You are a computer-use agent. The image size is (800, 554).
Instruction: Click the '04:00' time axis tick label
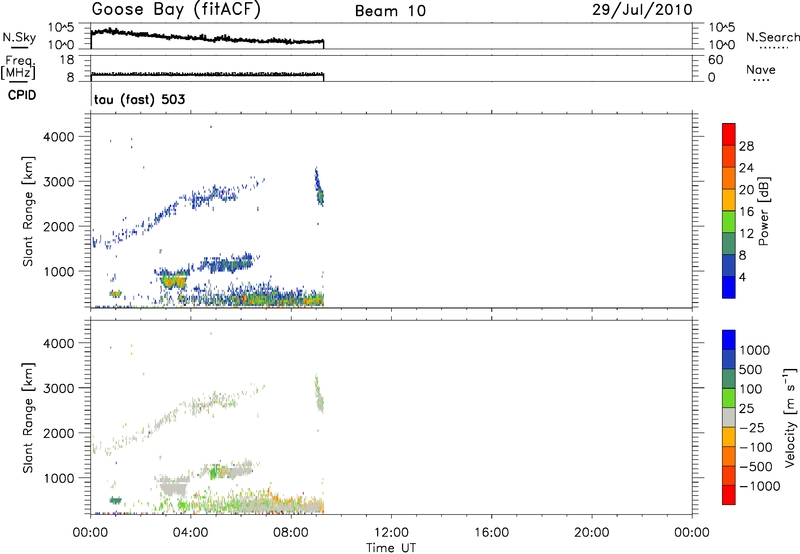tap(191, 533)
